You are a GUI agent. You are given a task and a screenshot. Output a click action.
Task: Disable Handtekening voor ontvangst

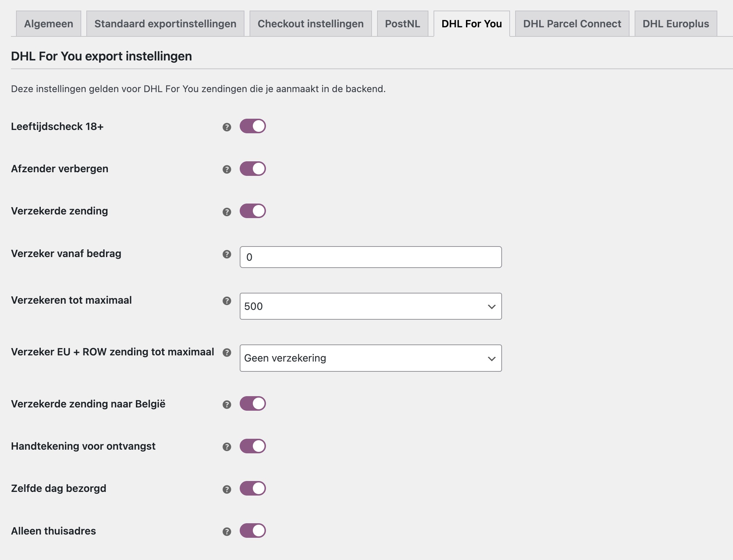[253, 446]
